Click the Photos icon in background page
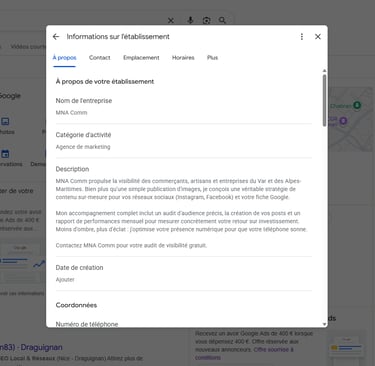The width and height of the screenshot is (375, 366). pyautogui.click(x=5, y=121)
